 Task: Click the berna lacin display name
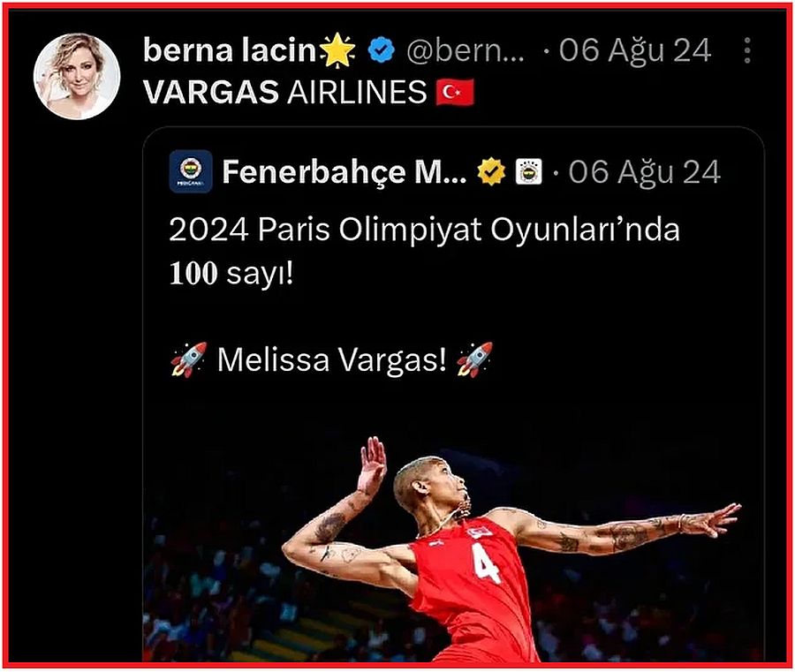point(230,50)
